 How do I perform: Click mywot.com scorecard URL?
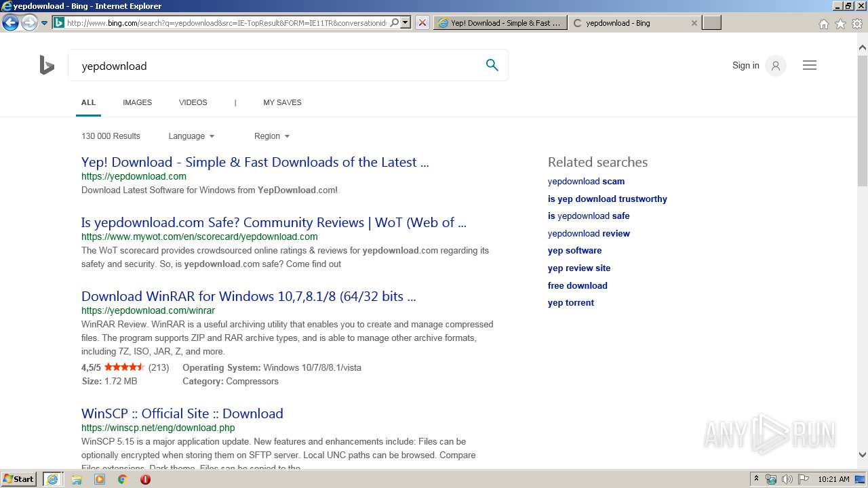click(199, 237)
